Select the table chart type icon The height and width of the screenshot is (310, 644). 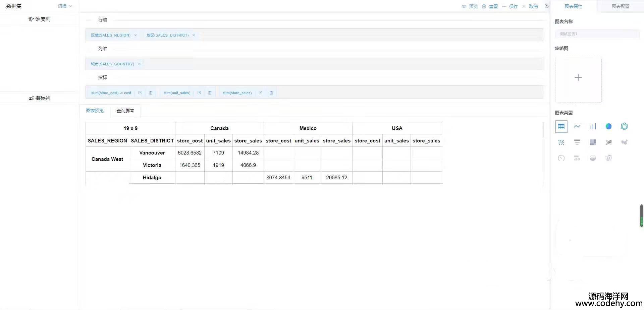[561, 127]
